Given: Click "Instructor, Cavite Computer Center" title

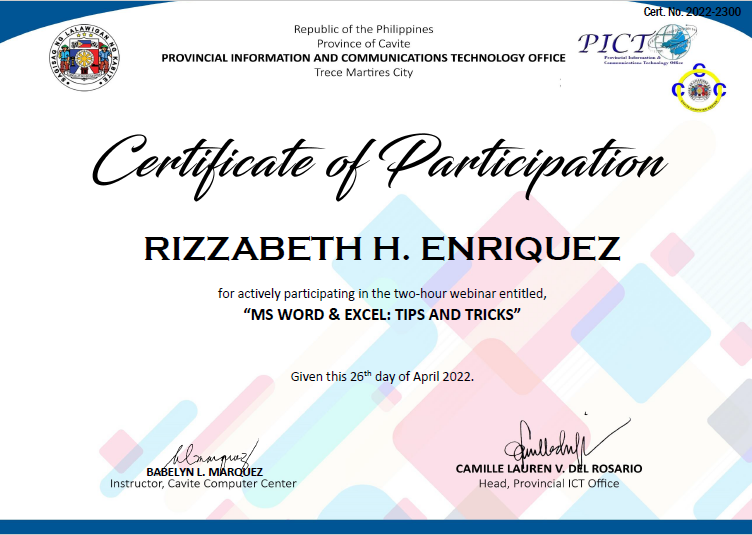Looking at the screenshot, I should 203,483.
